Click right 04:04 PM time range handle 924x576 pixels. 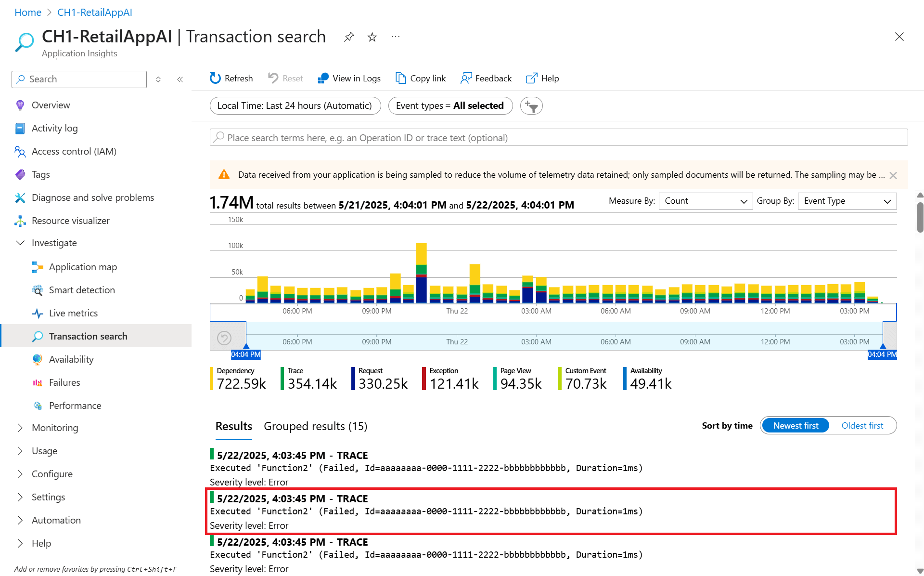[882, 353]
